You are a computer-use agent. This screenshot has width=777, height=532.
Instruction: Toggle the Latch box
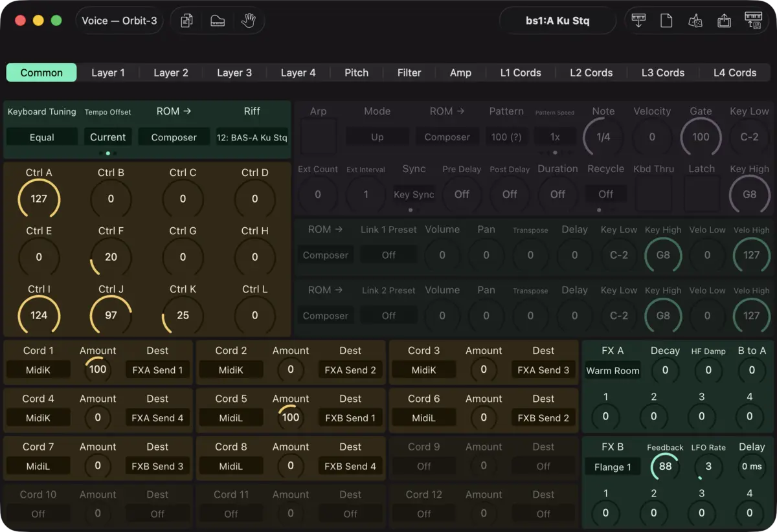coord(701,194)
